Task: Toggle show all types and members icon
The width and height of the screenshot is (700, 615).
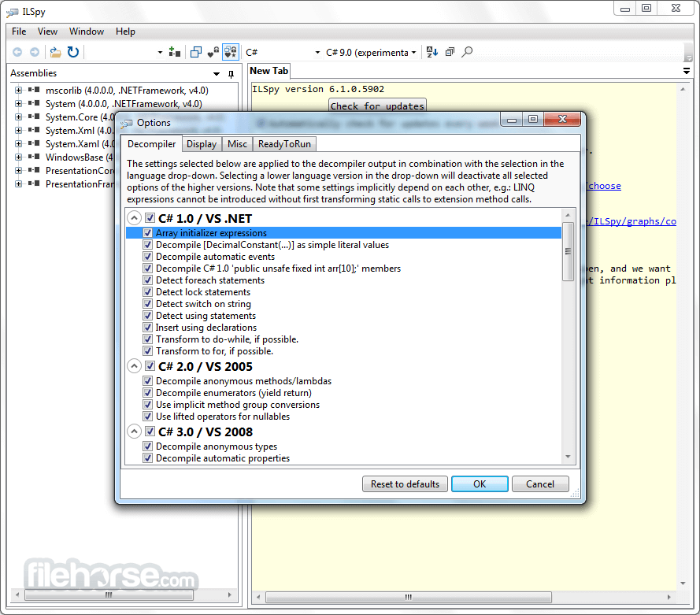Action: pyautogui.click(x=231, y=52)
